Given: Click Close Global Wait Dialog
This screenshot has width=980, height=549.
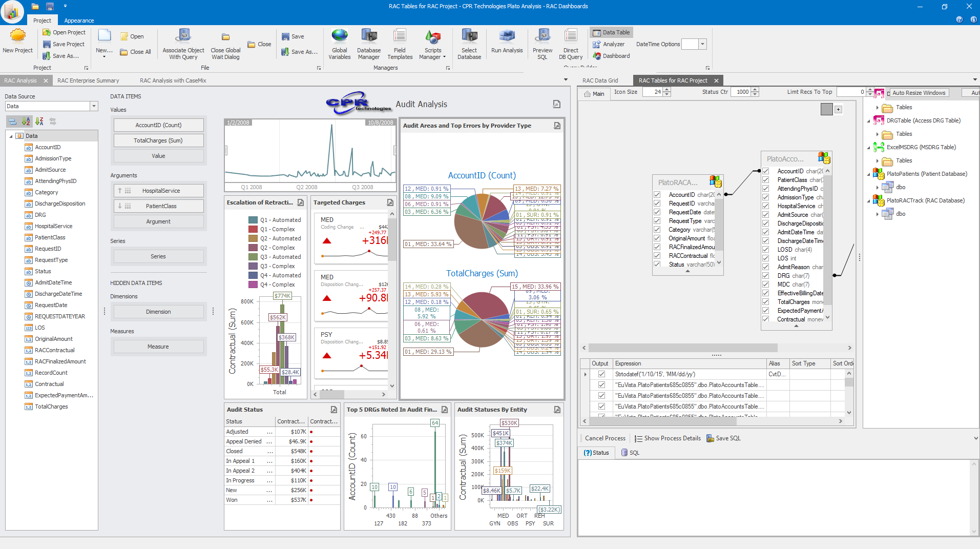Looking at the screenshot, I should click(225, 44).
